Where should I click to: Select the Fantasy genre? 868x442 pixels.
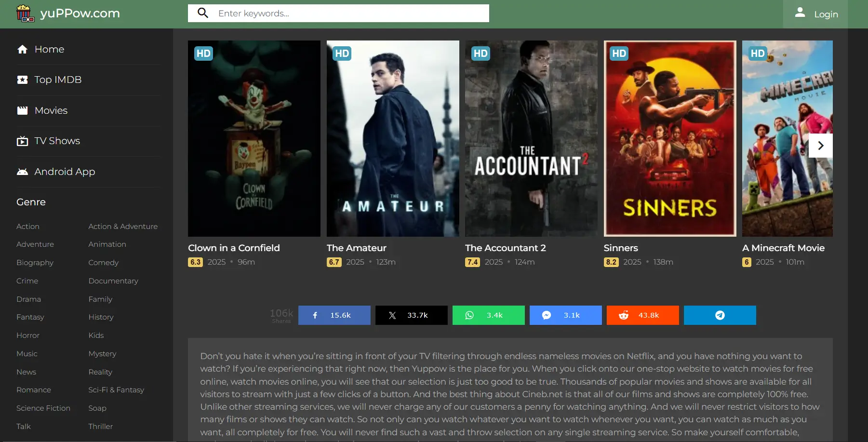coord(30,317)
